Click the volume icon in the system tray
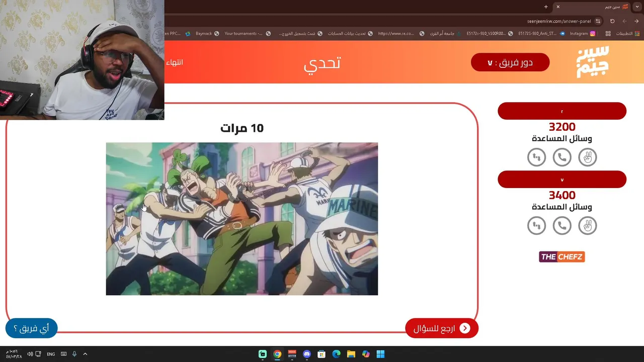Screen dimensions: 644x362 [30, 354]
